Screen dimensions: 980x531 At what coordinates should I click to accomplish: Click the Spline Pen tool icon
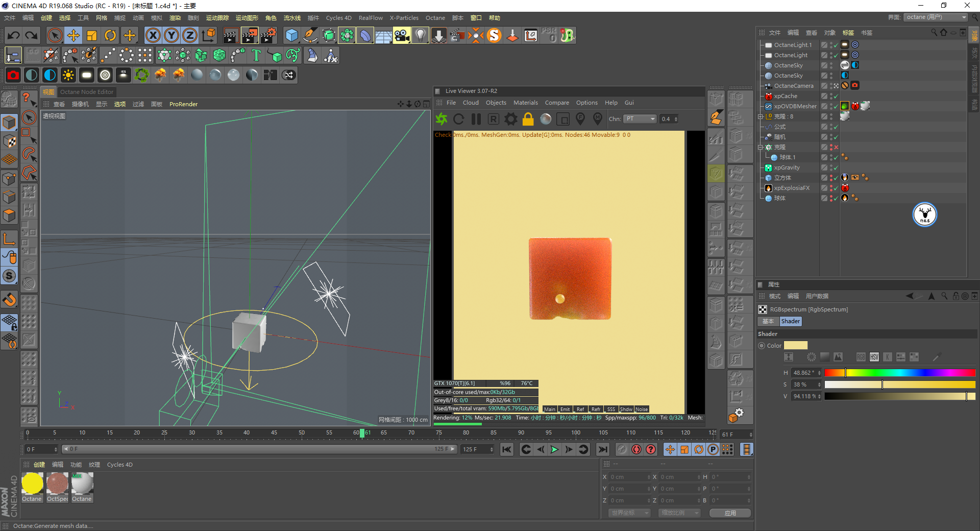click(310, 35)
